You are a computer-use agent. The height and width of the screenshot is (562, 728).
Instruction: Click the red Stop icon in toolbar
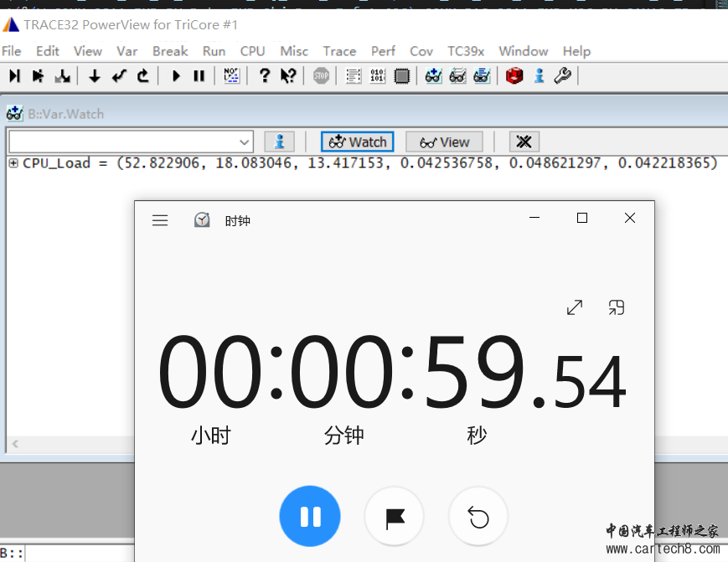[321, 76]
